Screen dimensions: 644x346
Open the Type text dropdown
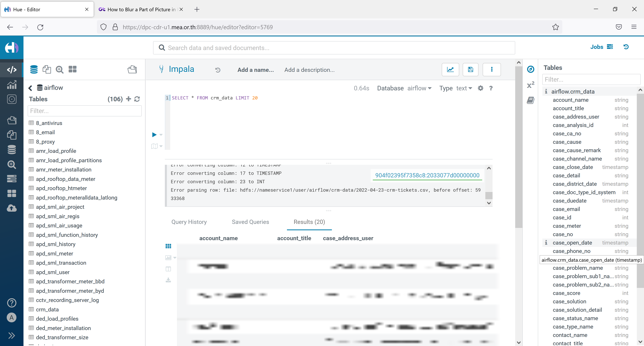point(464,88)
